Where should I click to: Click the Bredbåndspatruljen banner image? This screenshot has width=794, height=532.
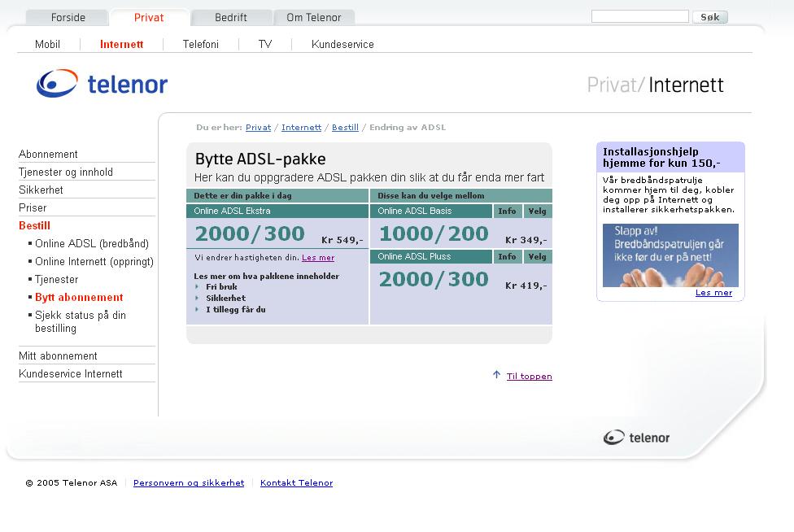[670, 255]
